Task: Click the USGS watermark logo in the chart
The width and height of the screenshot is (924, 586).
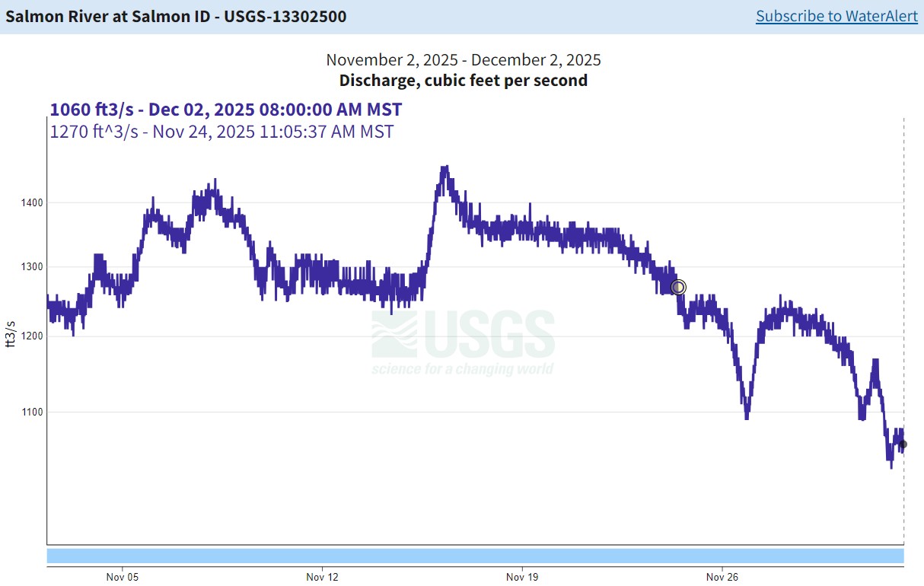Action: pos(463,342)
